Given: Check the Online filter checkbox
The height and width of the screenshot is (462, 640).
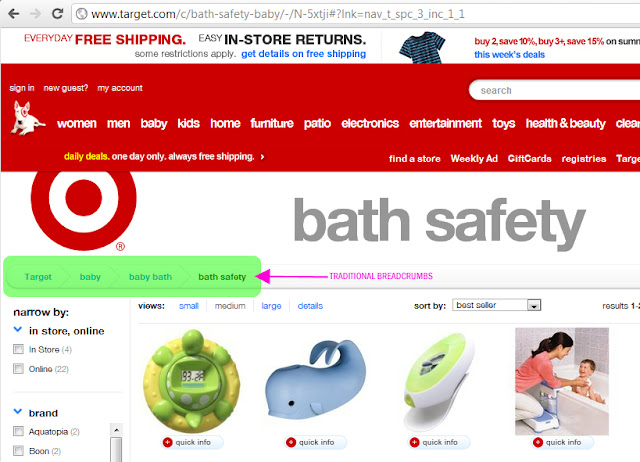Looking at the screenshot, I should coord(18,369).
